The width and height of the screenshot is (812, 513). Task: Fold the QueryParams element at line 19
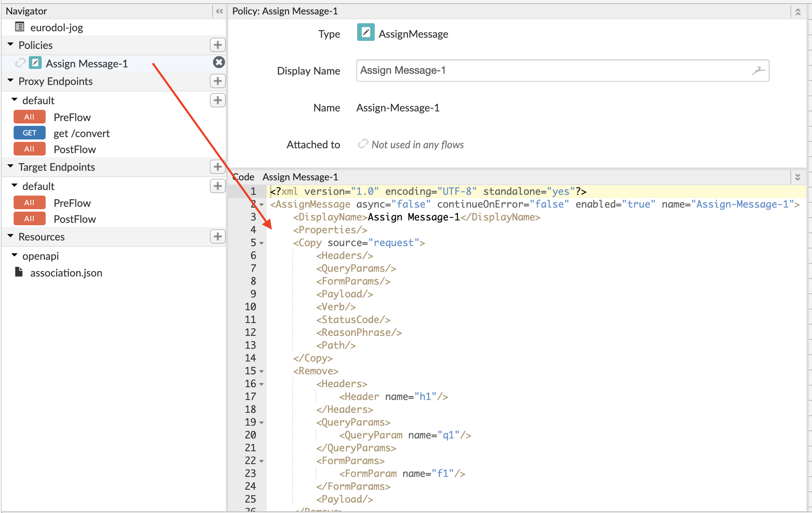pyautogui.click(x=261, y=423)
